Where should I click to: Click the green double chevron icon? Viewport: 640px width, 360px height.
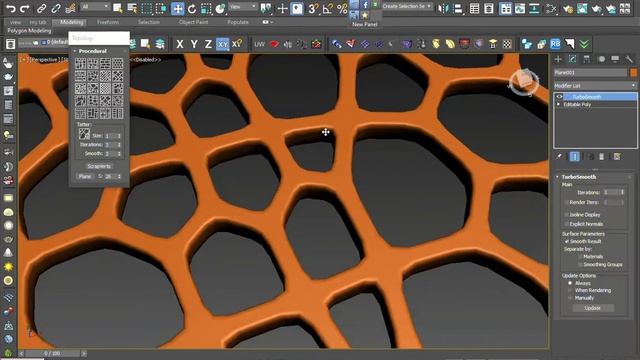click(584, 44)
